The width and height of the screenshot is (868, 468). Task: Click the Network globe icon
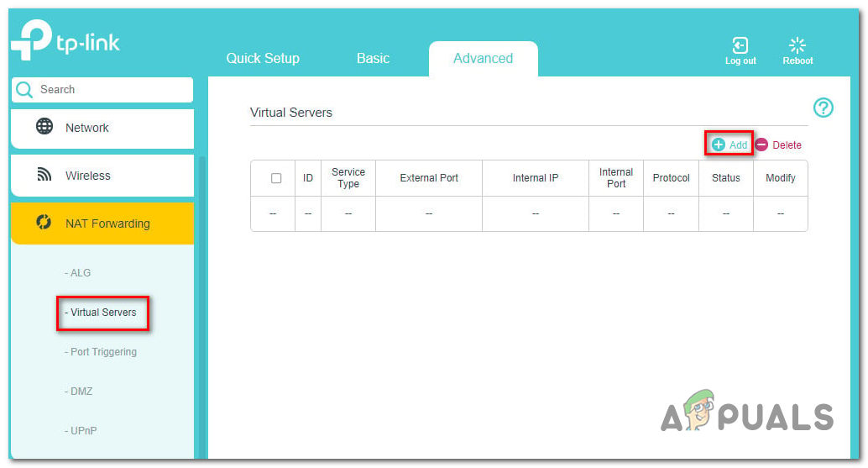[x=44, y=126]
